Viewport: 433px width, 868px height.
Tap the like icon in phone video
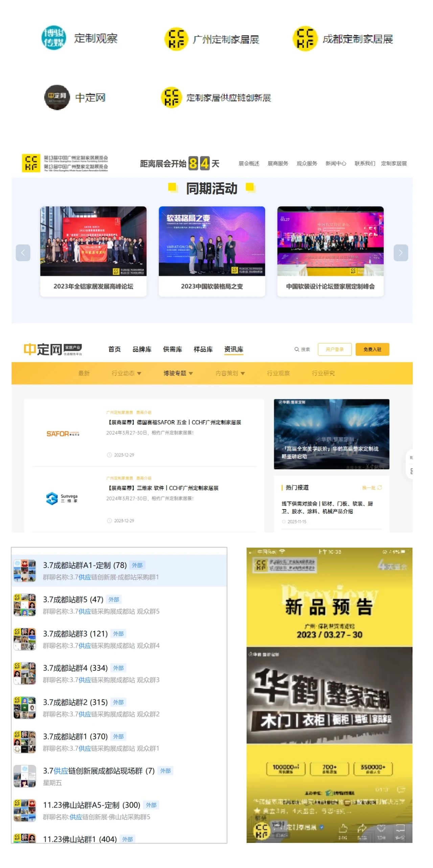click(x=343, y=828)
